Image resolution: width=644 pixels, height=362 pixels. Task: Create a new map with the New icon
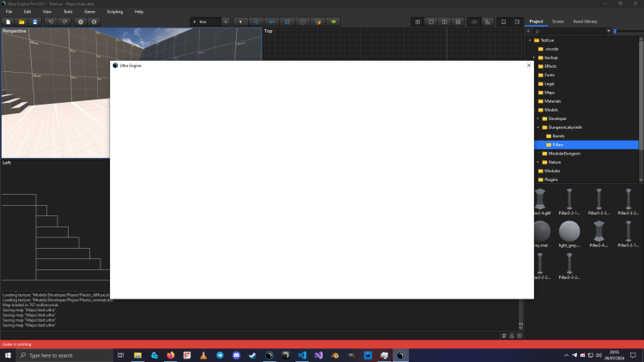coord(9,21)
